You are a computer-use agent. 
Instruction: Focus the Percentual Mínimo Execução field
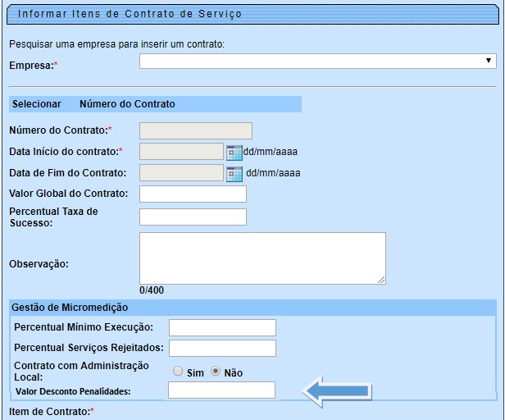[x=222, y=327]
